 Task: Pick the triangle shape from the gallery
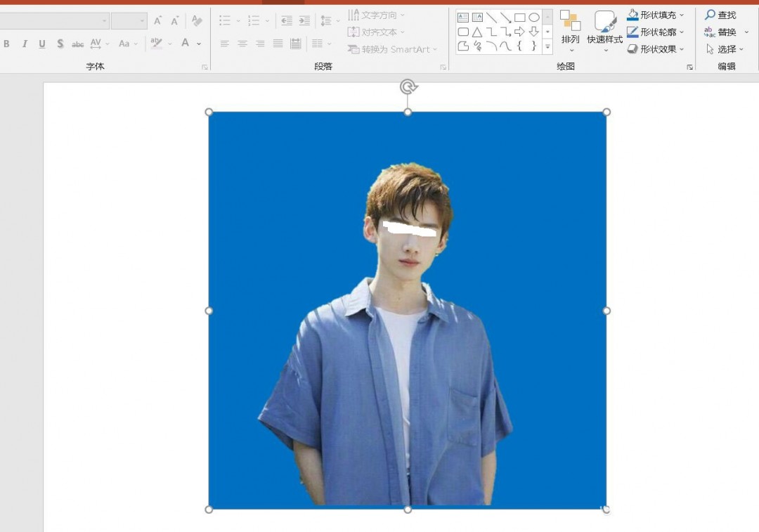(477, 32)
